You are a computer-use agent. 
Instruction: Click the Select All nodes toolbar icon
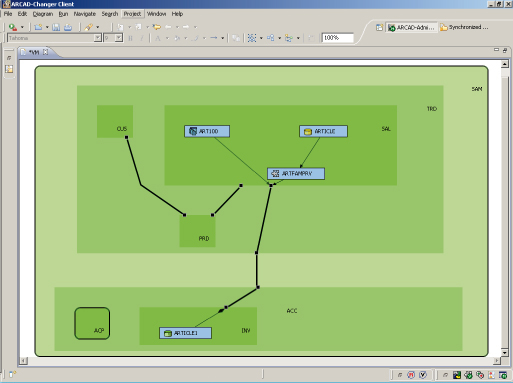pyautogui.click(x=252, y=38)
